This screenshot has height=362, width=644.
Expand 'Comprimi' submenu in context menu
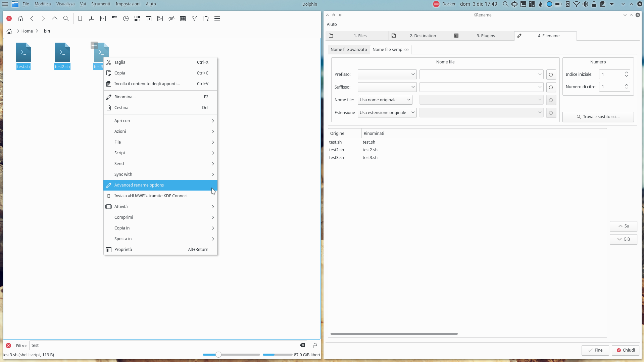(x=160, y=217)
